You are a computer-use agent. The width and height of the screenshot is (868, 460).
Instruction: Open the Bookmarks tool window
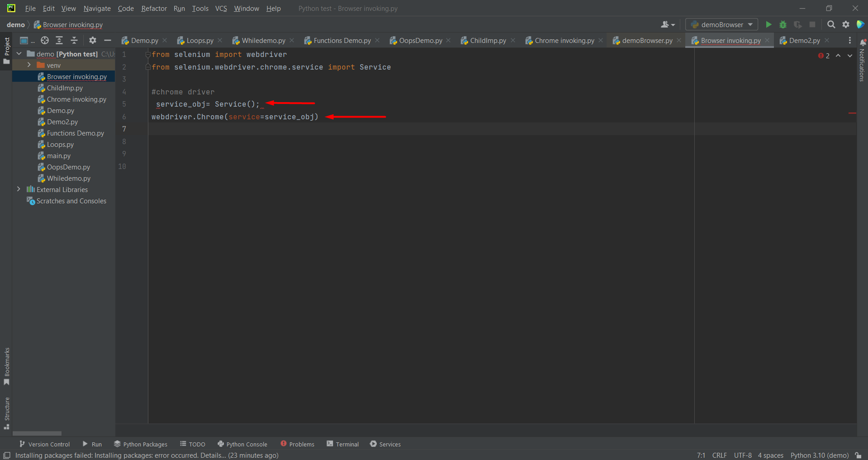(6, 366)
